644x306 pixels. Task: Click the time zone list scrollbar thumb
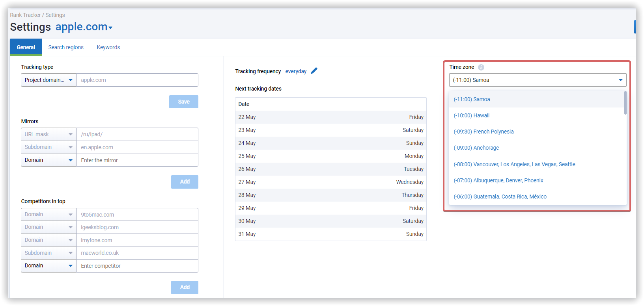pyautogui.click(x=625, y=103)
